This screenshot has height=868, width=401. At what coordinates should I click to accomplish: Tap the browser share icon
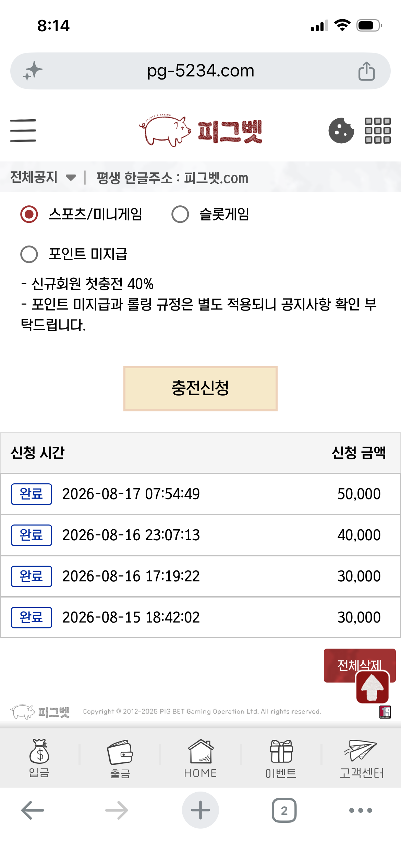[366, 71]
